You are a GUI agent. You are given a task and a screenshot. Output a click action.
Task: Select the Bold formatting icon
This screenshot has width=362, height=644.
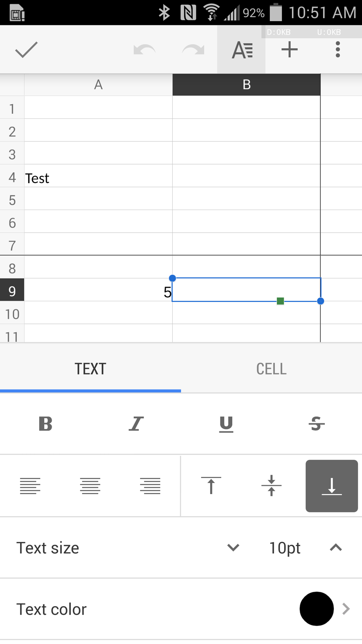click(45, 424)
